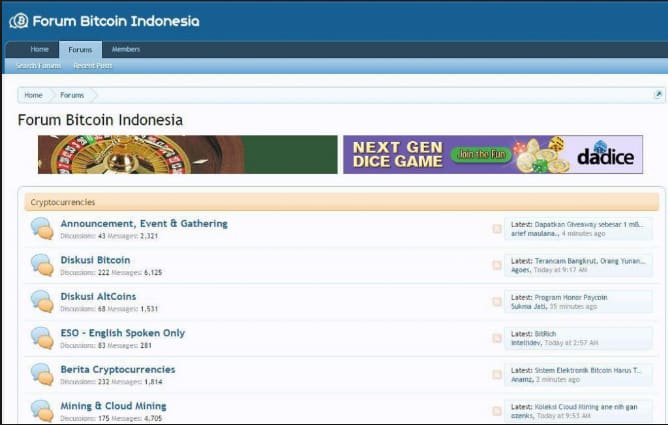The image size is (668, 425).
Task: Open the Cryptocurrencies category header
Action: [x=342, y=202]
